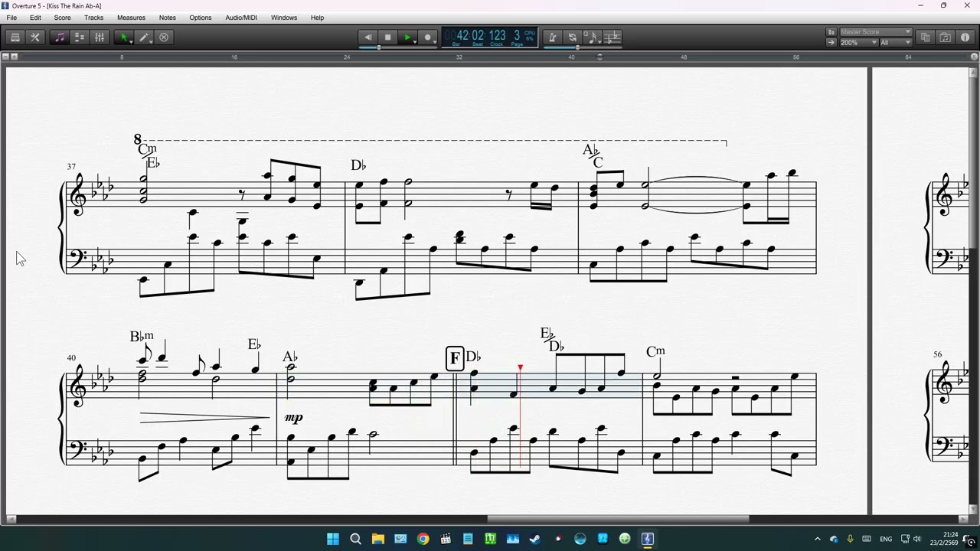The image size is (980, 551).
Task: Open the duplicate pages icon
Action: (925, 37)
